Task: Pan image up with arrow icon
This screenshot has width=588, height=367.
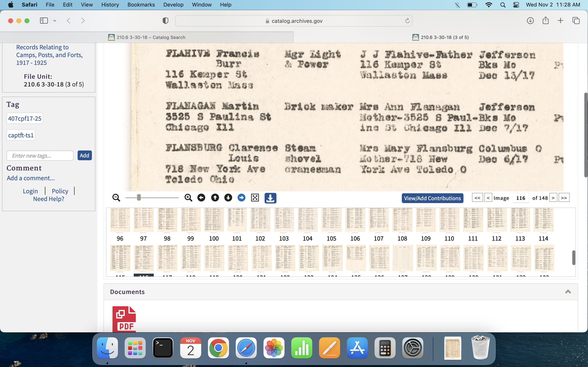Action: 215,198
